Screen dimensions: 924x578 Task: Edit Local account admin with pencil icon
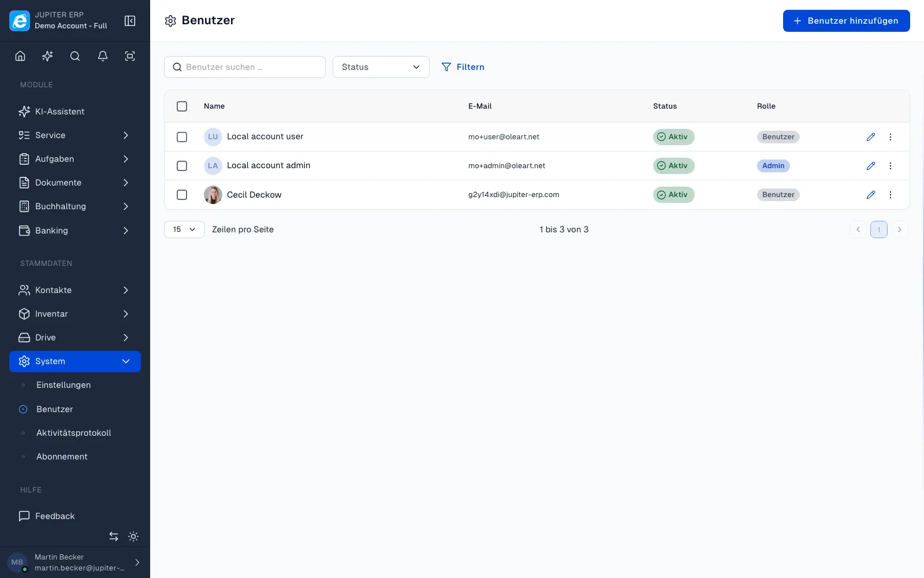point(871,166)
